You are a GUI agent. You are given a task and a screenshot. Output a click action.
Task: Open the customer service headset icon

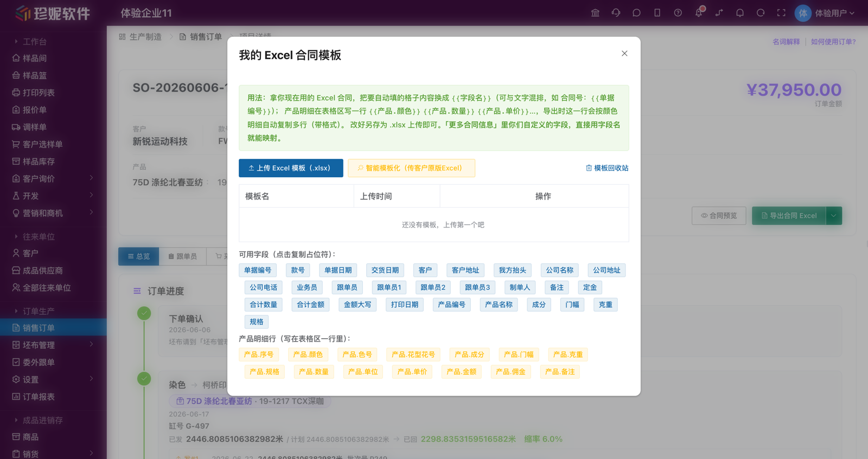[616, 13]
